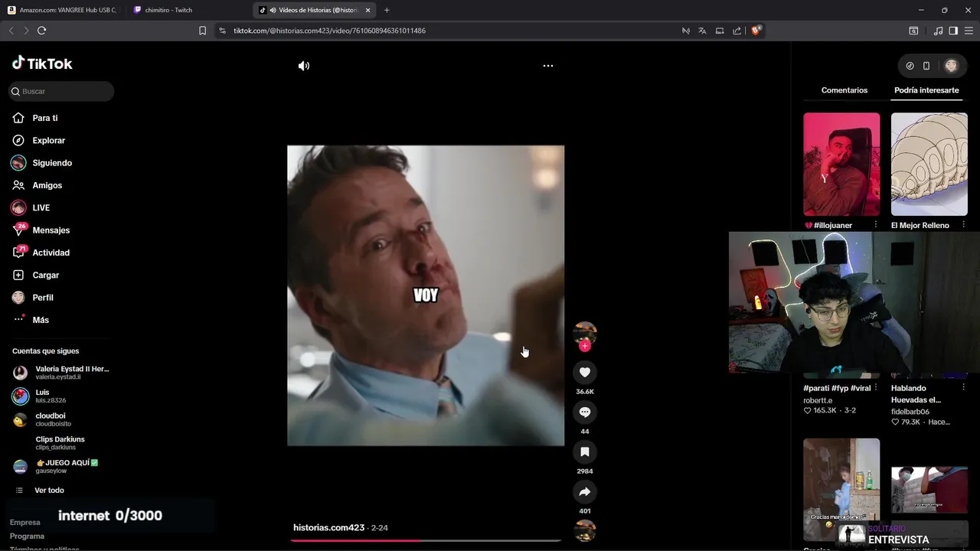
Task: Close the Videos de Historias tab
Action: (367, 10)
